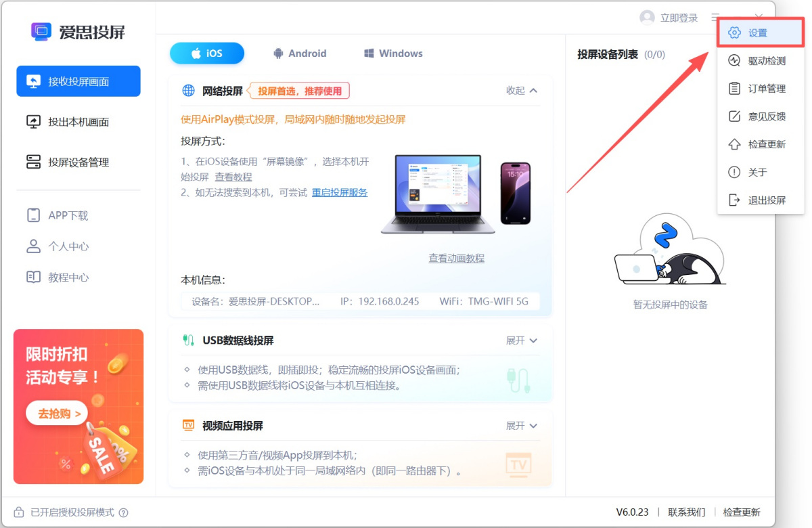Click the help icon next to 已开启授权投屏模式
812x528 pixels.
(123, 512)
